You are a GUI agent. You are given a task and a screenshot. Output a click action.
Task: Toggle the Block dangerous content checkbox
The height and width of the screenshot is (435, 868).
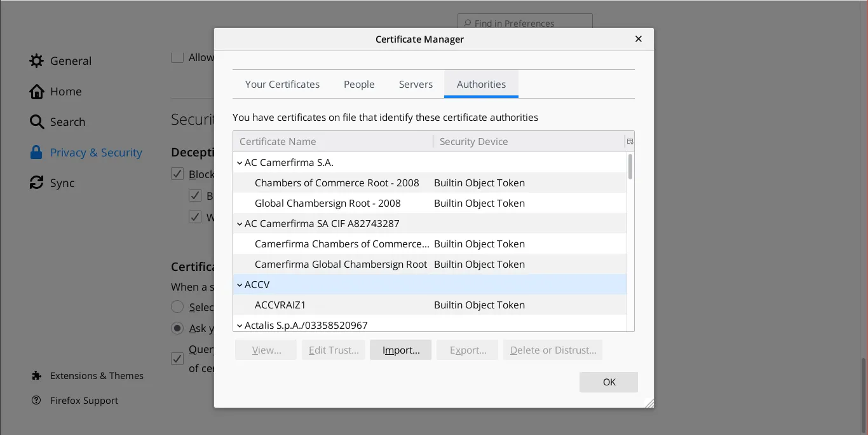[x=177, y=174]
